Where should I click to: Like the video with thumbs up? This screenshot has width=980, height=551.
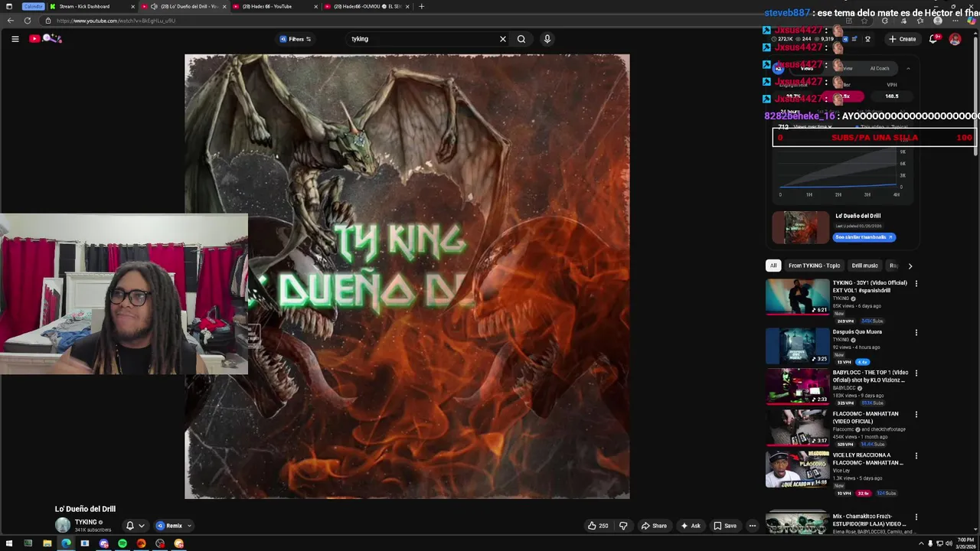tap(598, 526)
